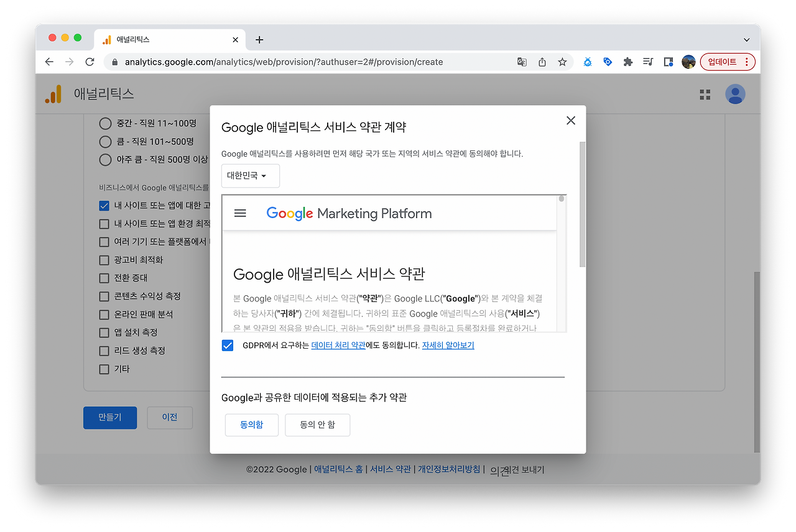This screenshot has width=796, height=532.
Task: Open a new browser tab
Action: click(259, 40)
